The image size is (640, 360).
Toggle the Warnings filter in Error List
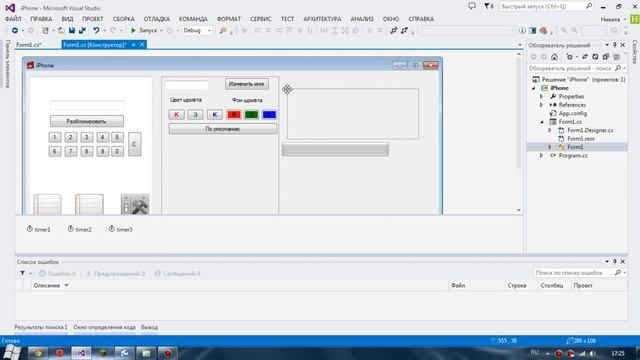coord(116,273)
